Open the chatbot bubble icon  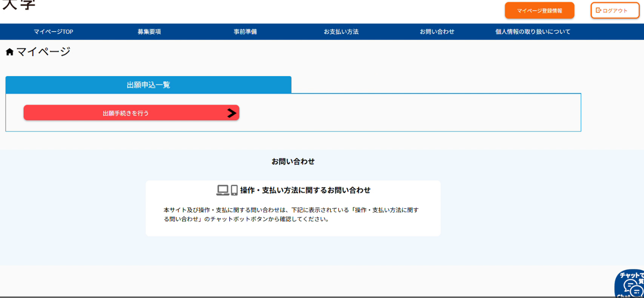(x=631, y=285)
